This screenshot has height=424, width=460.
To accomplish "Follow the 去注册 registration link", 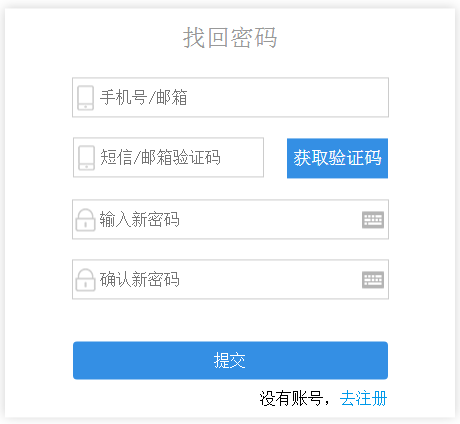I will [x=363, y=398].
